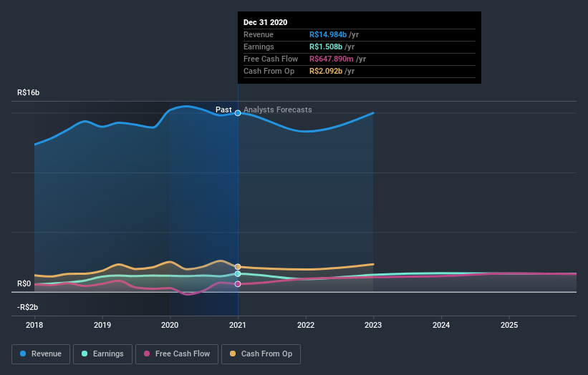Toggle the Revenue legend series
588x375 pixels.
pos(41,354)
